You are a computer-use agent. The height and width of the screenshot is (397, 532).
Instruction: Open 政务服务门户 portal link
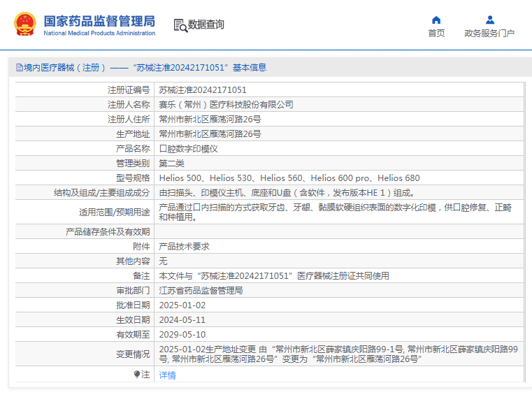click(x=489, y=34)
